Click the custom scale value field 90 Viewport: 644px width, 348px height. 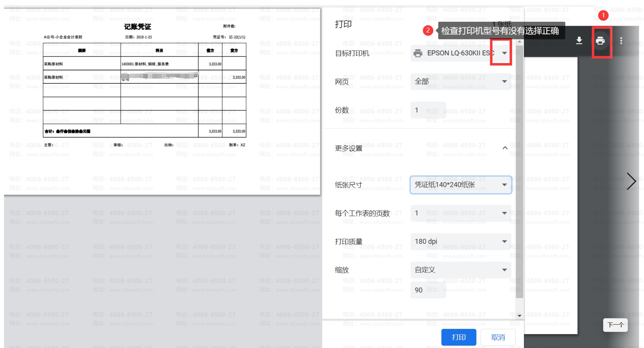point(428,290)
